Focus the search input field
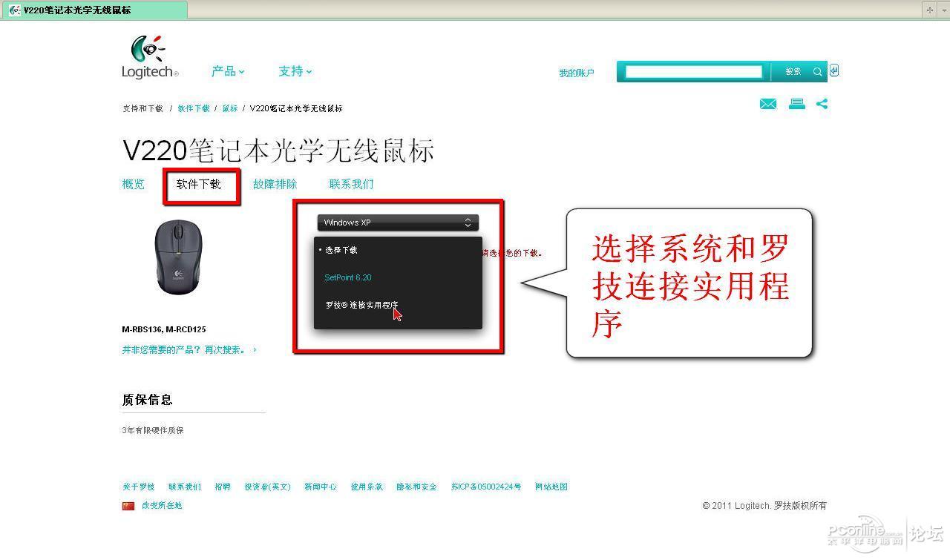 click(694, 72)
